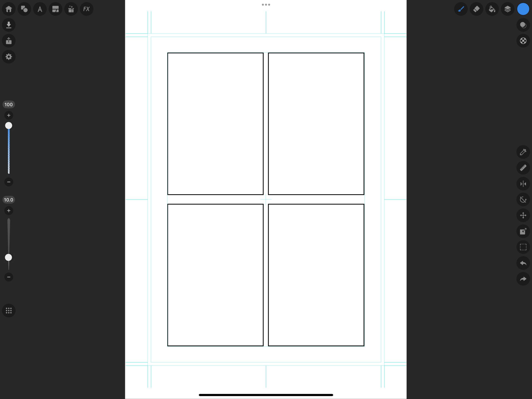The width and height of the screenshot is (532, 399).
Task: Increase brush size with plus button
Action: coord(9,211)
